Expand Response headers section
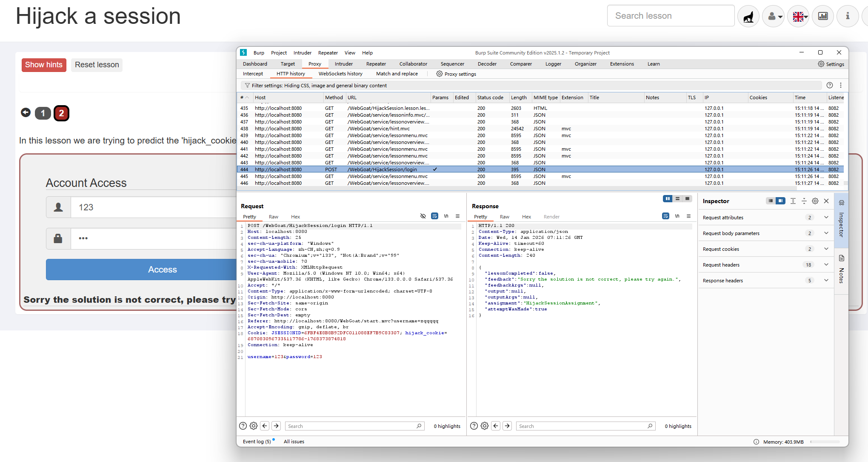The height and width of the screenshot is (462, 868). click(826, 281)
